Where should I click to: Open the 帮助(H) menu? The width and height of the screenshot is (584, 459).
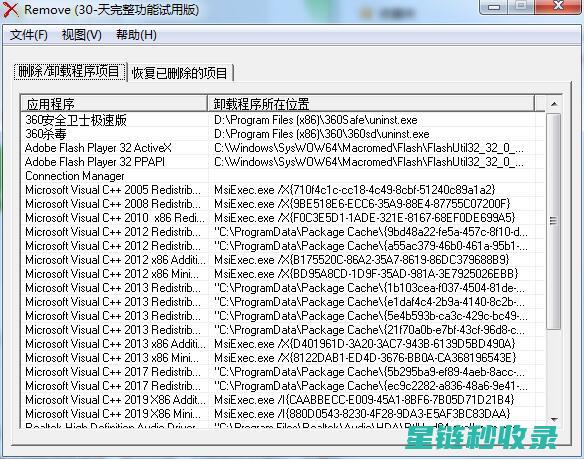click(136, 35)
